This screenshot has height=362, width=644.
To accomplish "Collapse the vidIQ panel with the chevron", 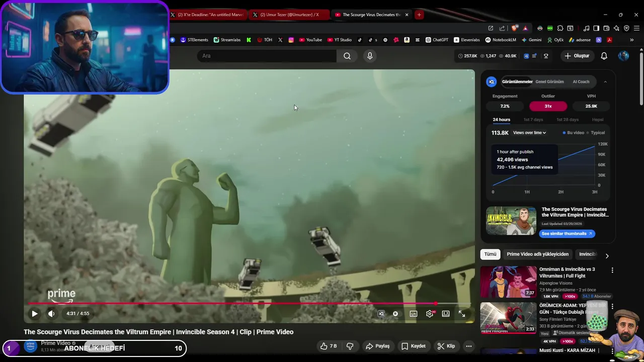I will tap(605, 81).
